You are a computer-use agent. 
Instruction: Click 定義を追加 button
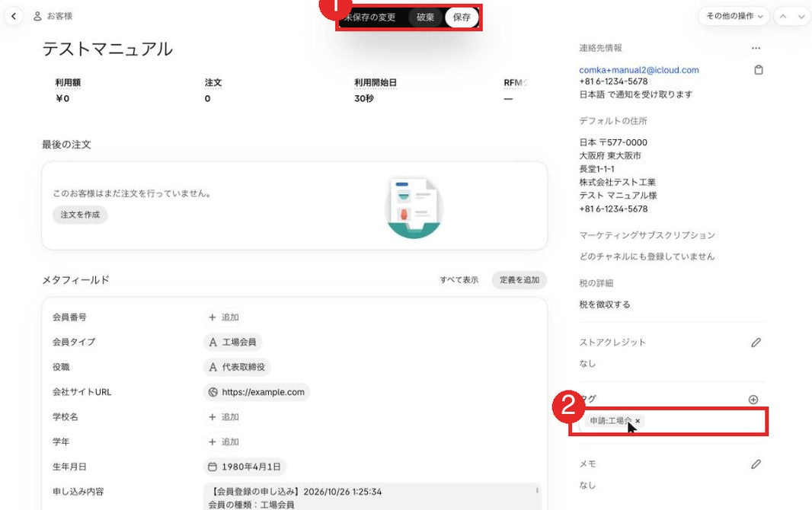point(519,280)
